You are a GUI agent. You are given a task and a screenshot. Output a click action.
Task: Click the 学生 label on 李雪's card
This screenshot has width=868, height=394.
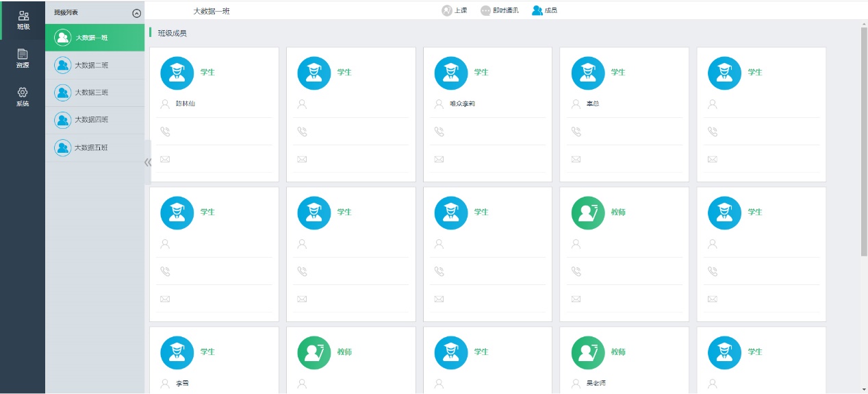(207, 352)
